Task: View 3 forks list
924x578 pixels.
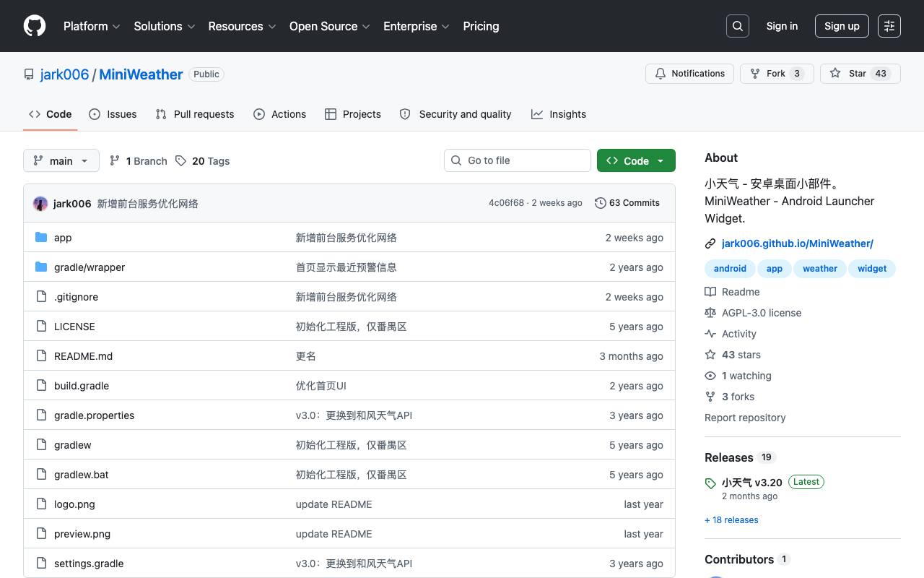Action: [x=729, y=397]
